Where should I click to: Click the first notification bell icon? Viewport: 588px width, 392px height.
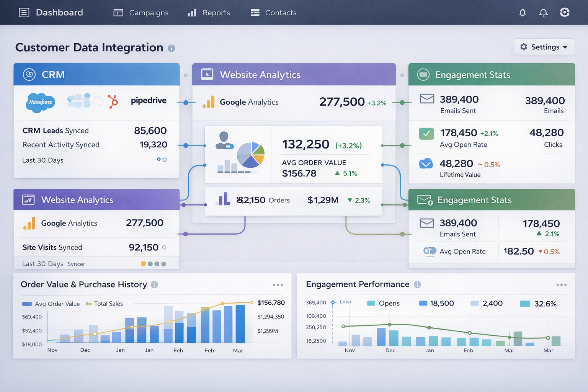click(x=523, y=13)
